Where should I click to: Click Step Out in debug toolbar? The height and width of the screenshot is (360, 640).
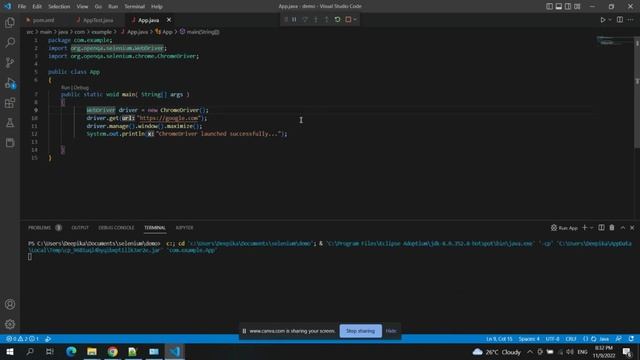click(327, 20)
